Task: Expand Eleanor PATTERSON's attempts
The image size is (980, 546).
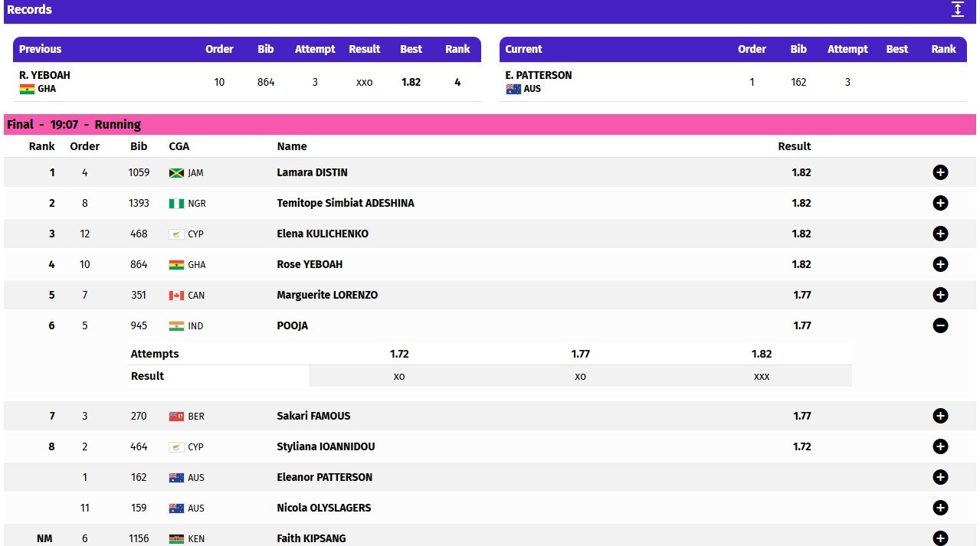Action: coord(940,477)
